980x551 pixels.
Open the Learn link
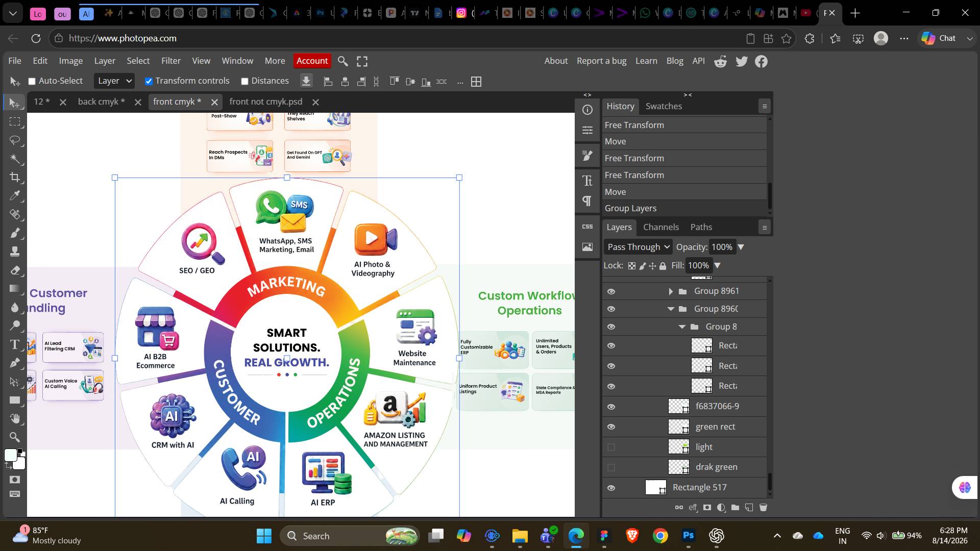(646, 61)
